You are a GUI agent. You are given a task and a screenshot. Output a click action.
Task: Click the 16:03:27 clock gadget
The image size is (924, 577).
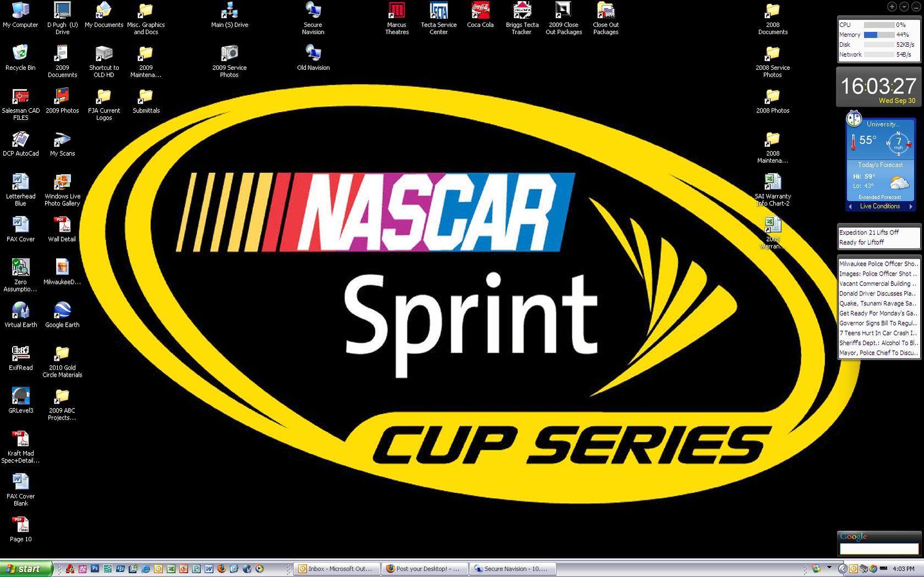pyautogui.click(x=879, y=87)
